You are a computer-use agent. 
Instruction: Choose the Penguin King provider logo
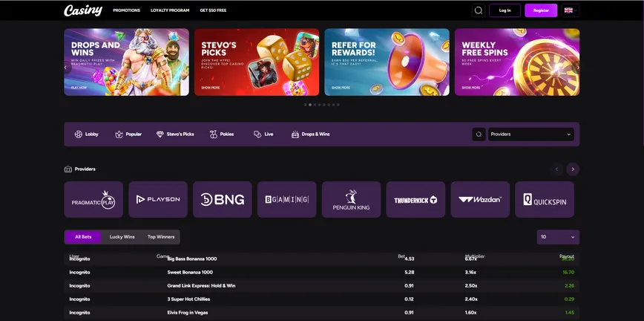point(351,199)
